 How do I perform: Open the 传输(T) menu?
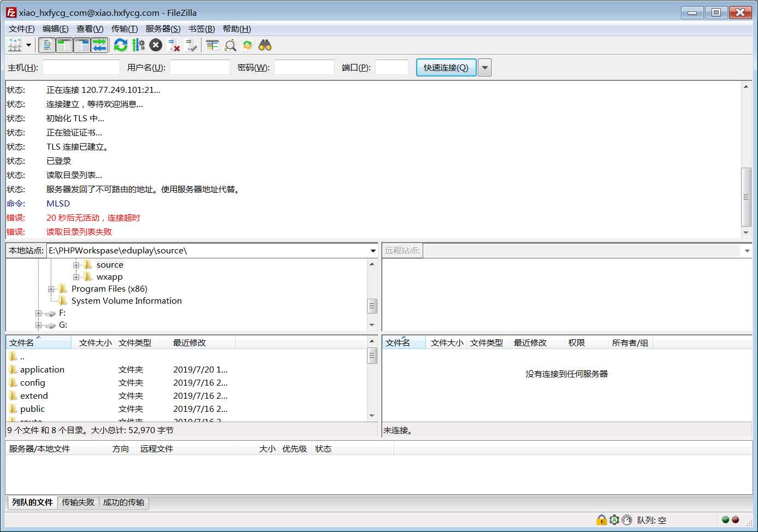(125, 29)
